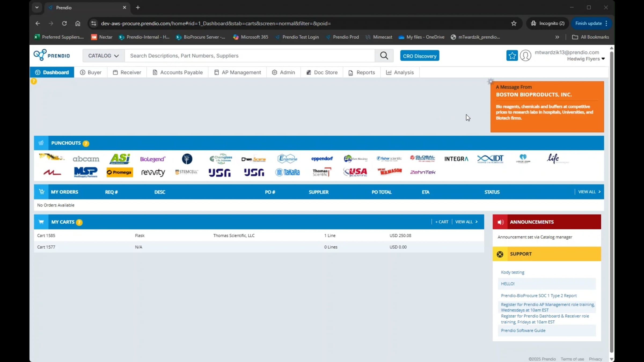Click the help icon beside MY CARTS
This screenshot has width=644, height=362.
(79, 222)
